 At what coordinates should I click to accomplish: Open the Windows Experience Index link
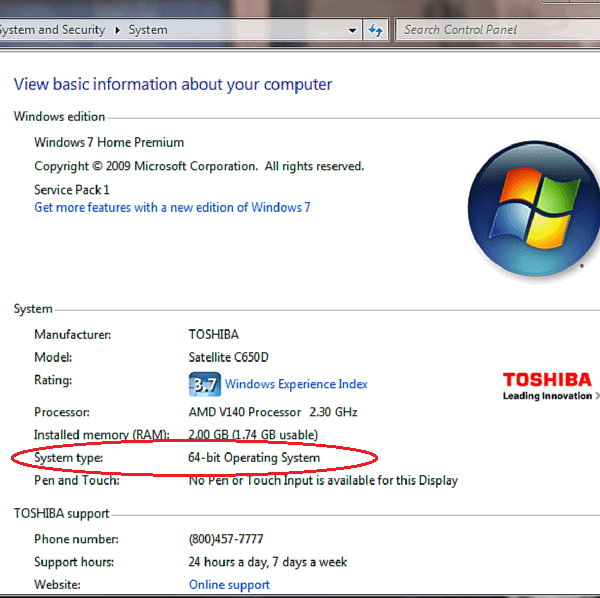click(x=296, y=384)
